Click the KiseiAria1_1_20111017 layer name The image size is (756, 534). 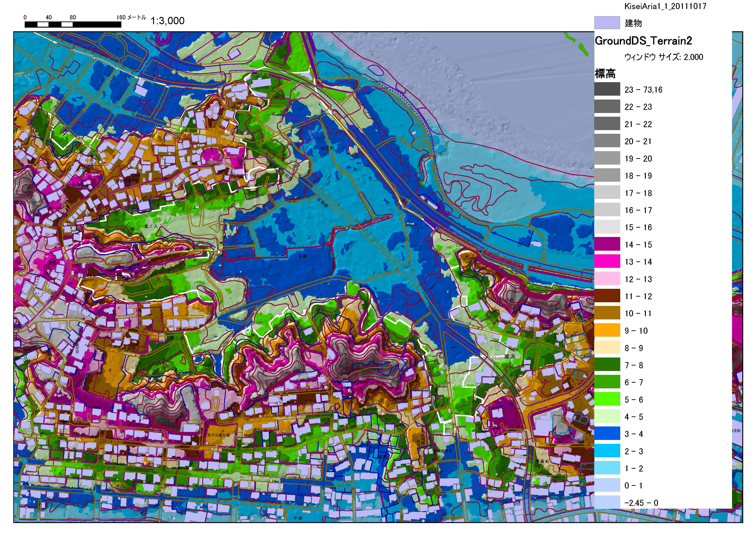pos(665,7)
